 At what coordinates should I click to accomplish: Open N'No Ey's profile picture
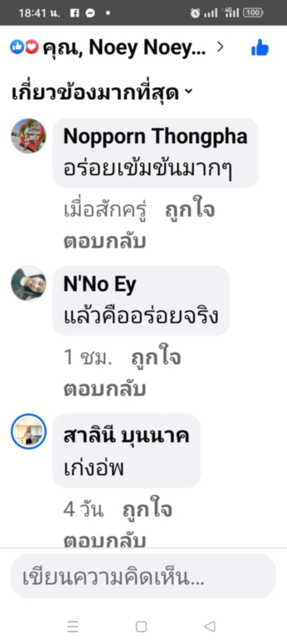click(28, 283)
